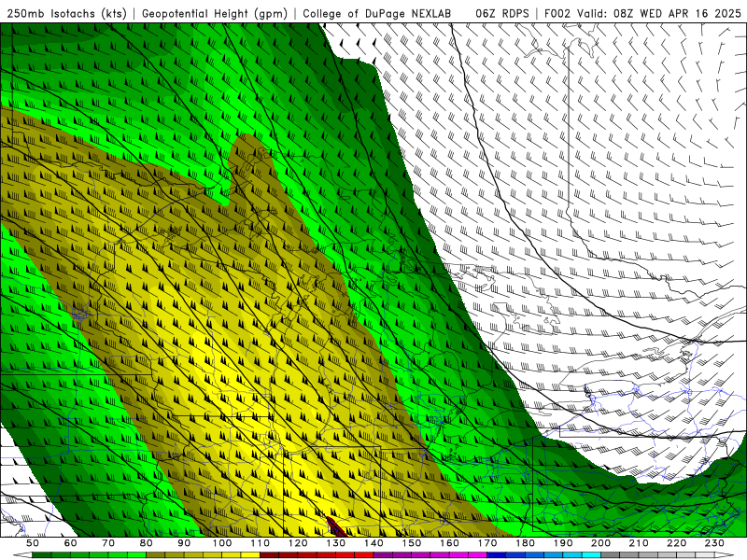Image resolution: width=747 pixels, height=560 pixels.
Task: Click the '250mb Isotachs (kts)' title text
Action: tap(67, 13)
